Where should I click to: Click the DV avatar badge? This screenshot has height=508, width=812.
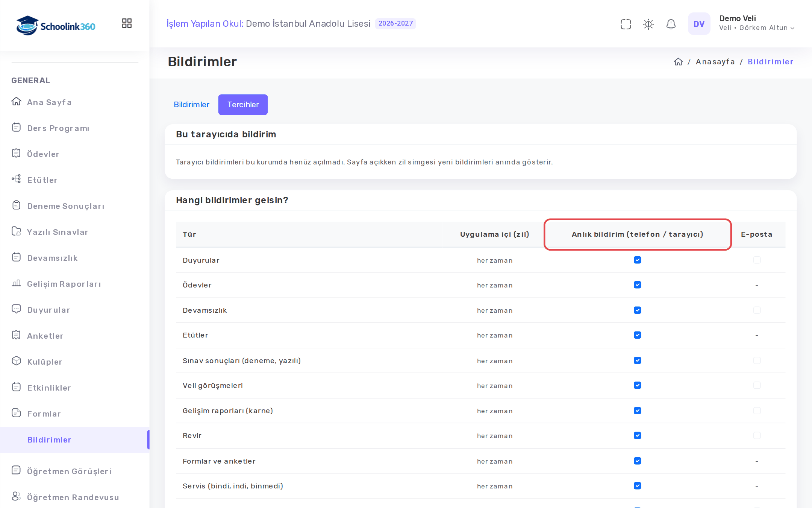point(699,24)
